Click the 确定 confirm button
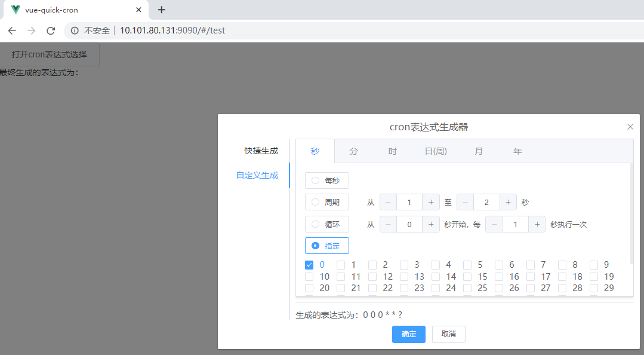This screenshot has height=355, width=644. point(408,334)
